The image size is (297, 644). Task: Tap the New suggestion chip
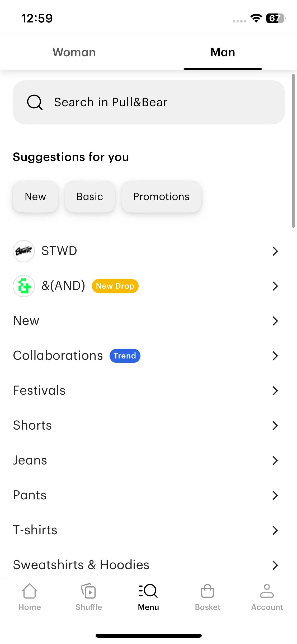click(x=35, y=197)
